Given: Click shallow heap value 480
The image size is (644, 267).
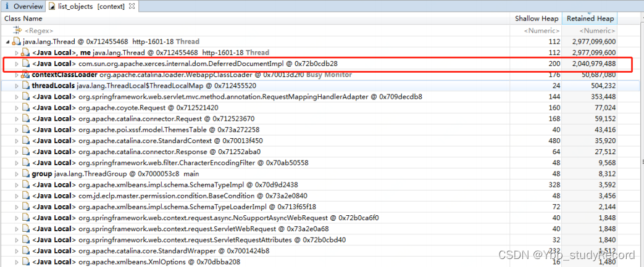Looking at the screenshot, I should point(555,141).
